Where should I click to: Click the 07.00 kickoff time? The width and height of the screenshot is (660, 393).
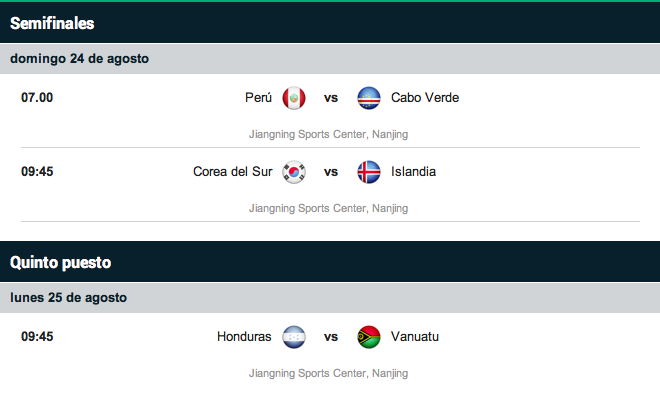[x=37, y=98]
